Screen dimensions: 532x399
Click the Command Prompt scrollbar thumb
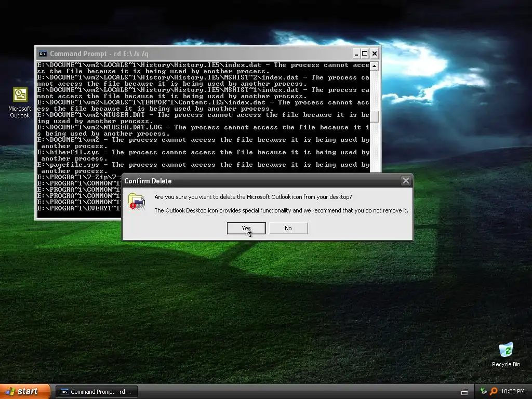pos(374,117)
